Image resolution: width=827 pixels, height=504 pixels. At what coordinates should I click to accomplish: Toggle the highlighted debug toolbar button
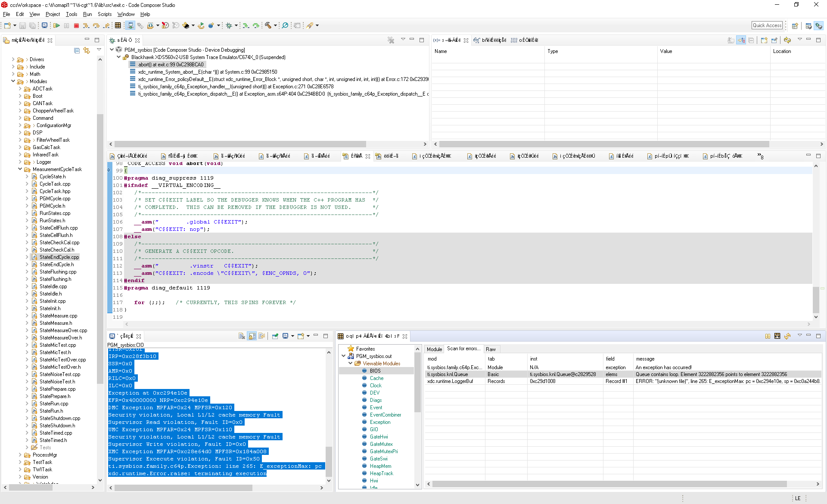point(130,26)
